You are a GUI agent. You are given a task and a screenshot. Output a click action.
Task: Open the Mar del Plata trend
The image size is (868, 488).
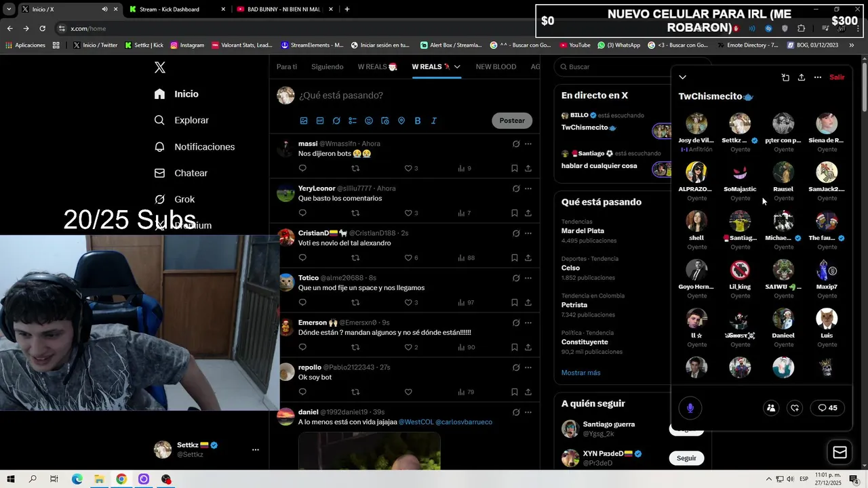[x=583, y=231]
